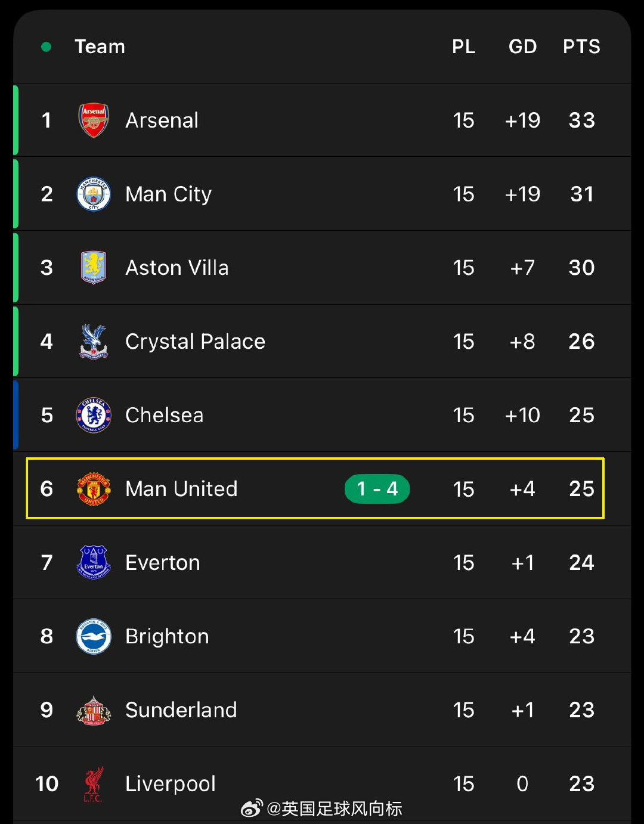Open the 1 - 4 live score badge
This screenshot has width=644, height=824.
(377, 489)
